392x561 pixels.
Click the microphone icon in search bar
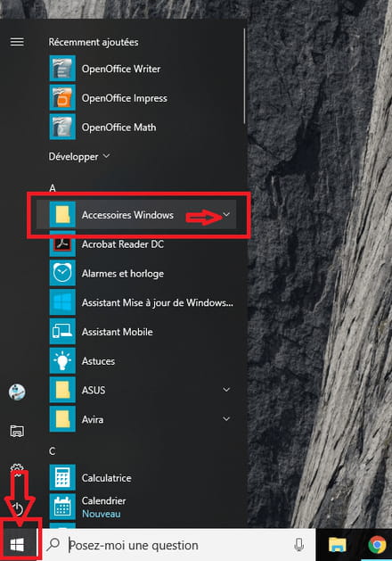click(x=298, y=545)
